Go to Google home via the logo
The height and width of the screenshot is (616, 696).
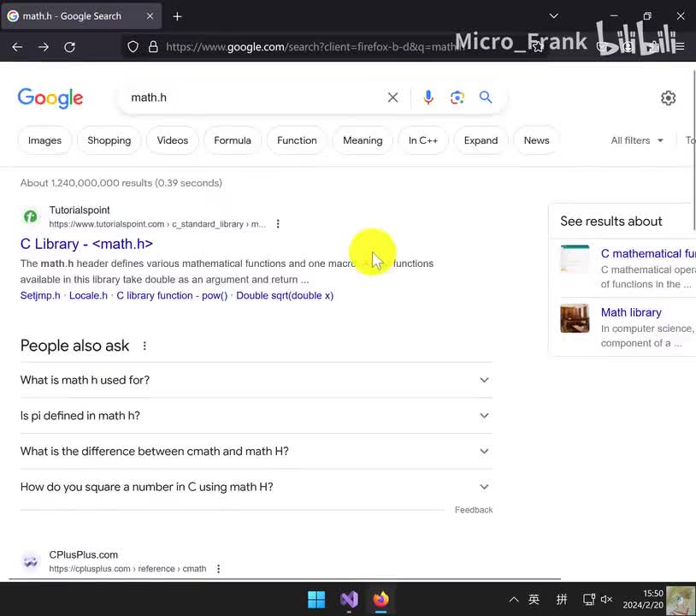coord(50,98)
